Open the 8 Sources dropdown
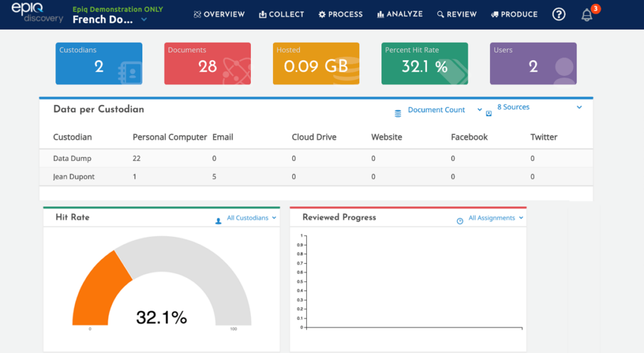644x353 pixels. (540, 107)
